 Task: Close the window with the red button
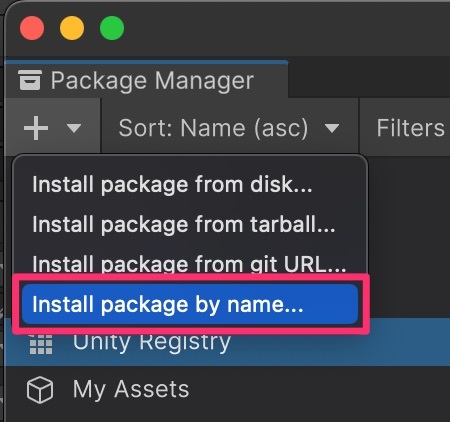click(32, 28)
